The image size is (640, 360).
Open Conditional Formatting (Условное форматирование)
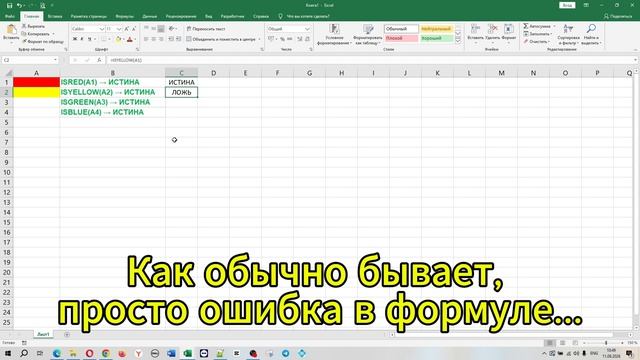point(334,34)
